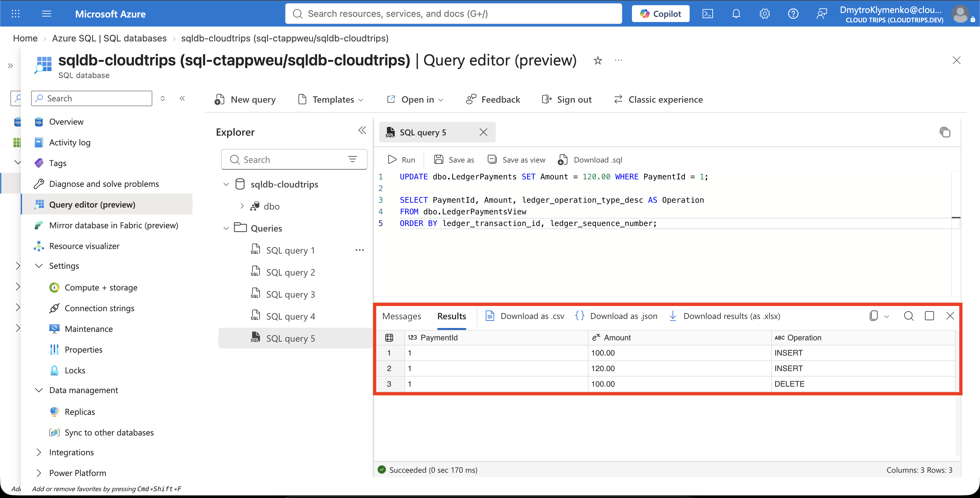Screen dimensions: 980x498
Task: Download results as .json
Action: tap(616, 316)
